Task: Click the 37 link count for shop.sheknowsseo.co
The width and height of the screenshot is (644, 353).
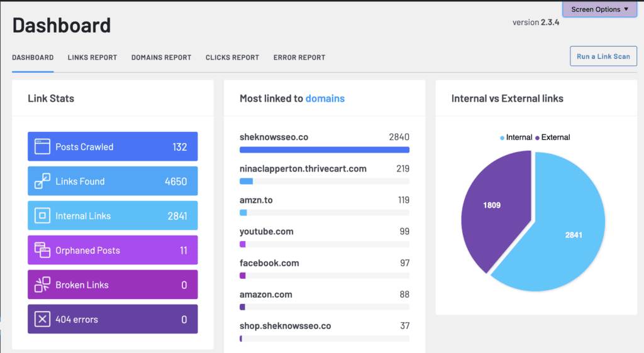Action: click(405, 326)
